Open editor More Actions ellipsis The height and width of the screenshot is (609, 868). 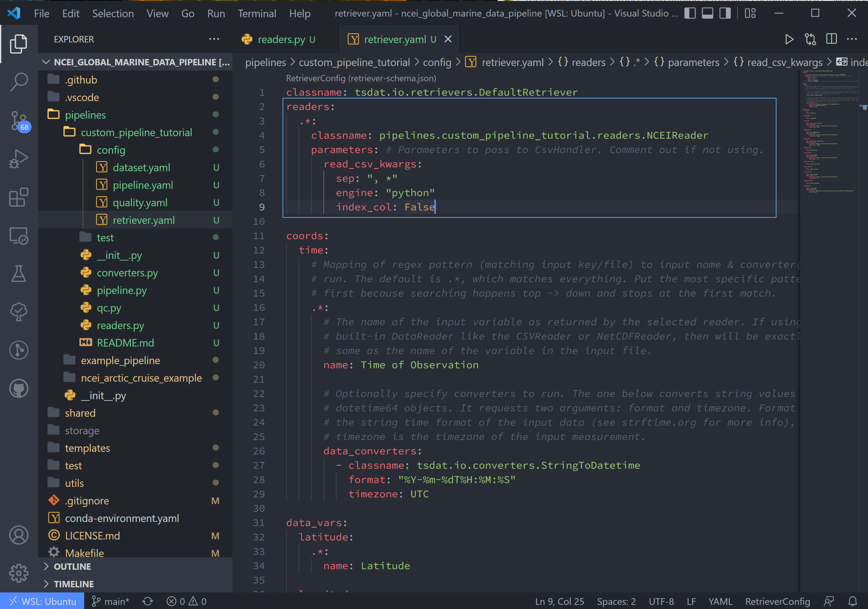point(852,39)
